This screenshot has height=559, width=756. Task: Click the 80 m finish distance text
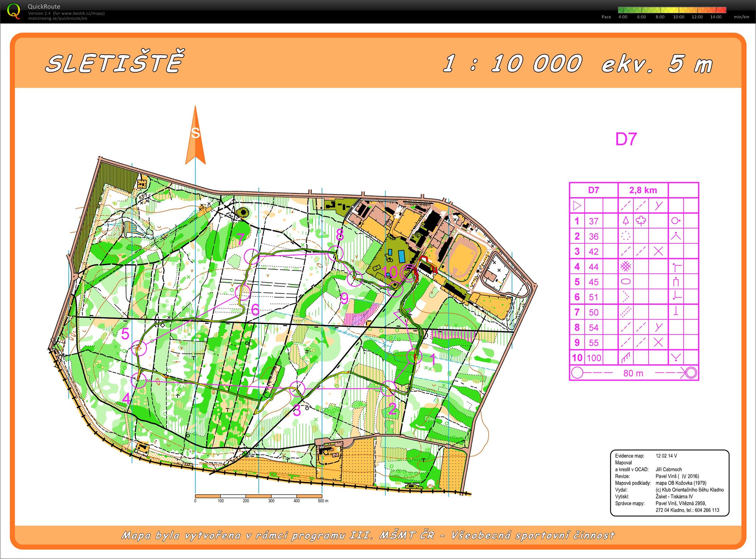tap(633, 373)
